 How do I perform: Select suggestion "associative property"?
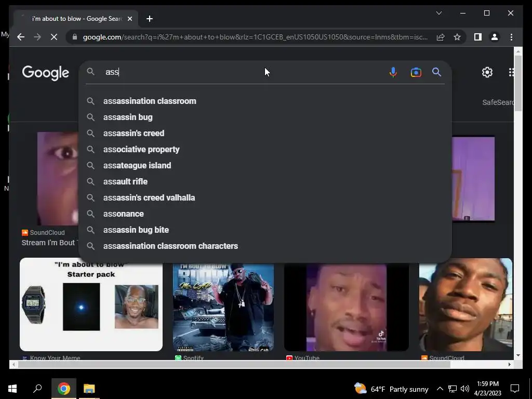tap(265, 149)
